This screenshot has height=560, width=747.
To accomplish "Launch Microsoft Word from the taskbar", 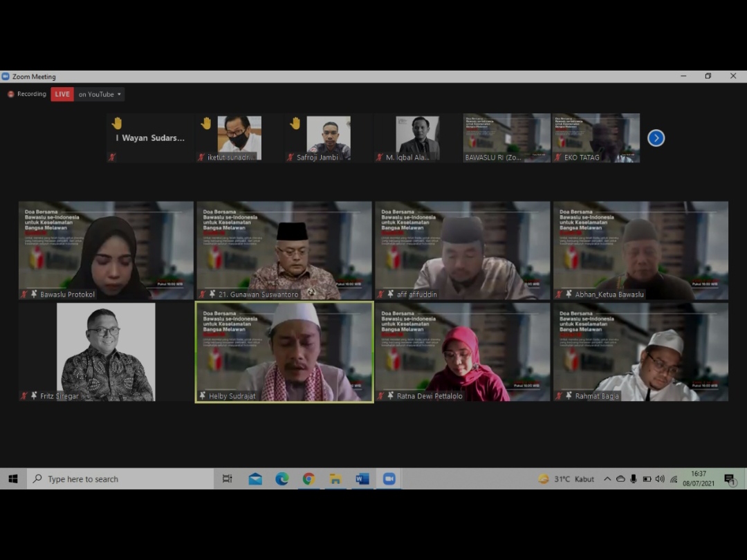I will click(362, 479).
